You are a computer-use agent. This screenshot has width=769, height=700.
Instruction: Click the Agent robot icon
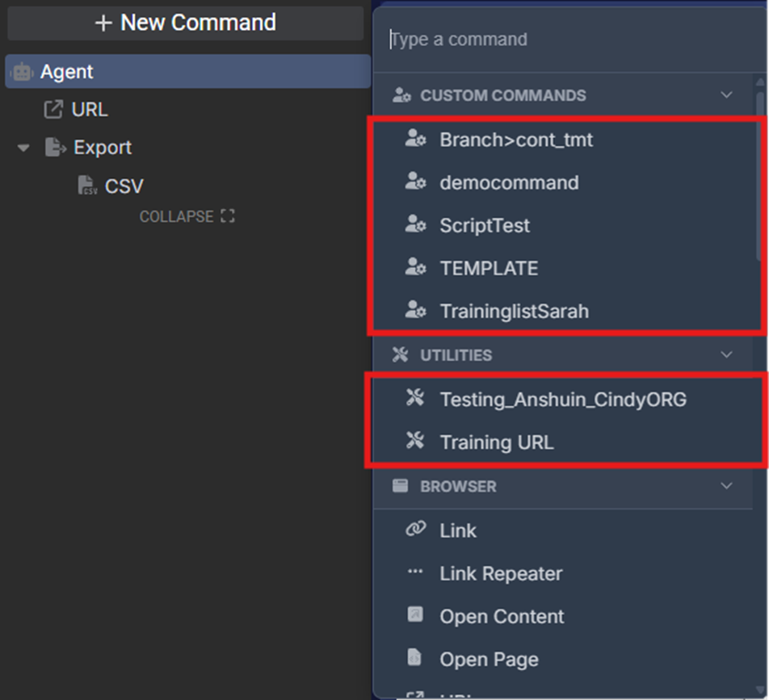coord(23,72)
